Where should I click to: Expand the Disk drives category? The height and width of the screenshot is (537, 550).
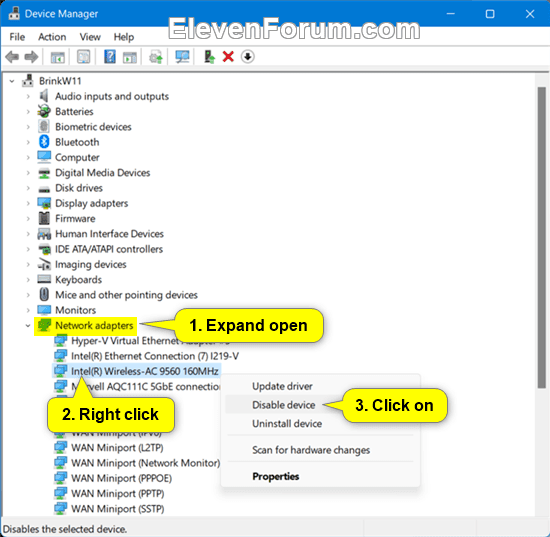[28, 188]
